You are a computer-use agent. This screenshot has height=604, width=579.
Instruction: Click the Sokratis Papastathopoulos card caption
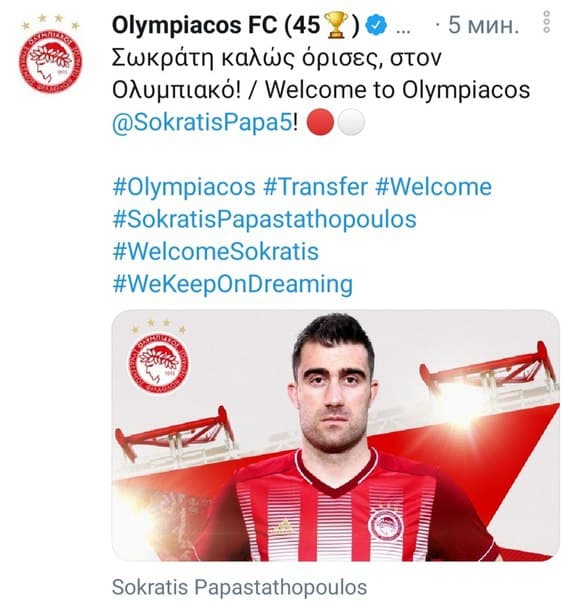click(239, 587)
